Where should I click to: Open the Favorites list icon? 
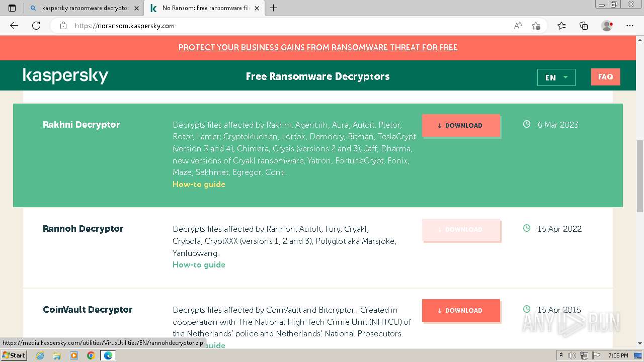click(561, 26)
